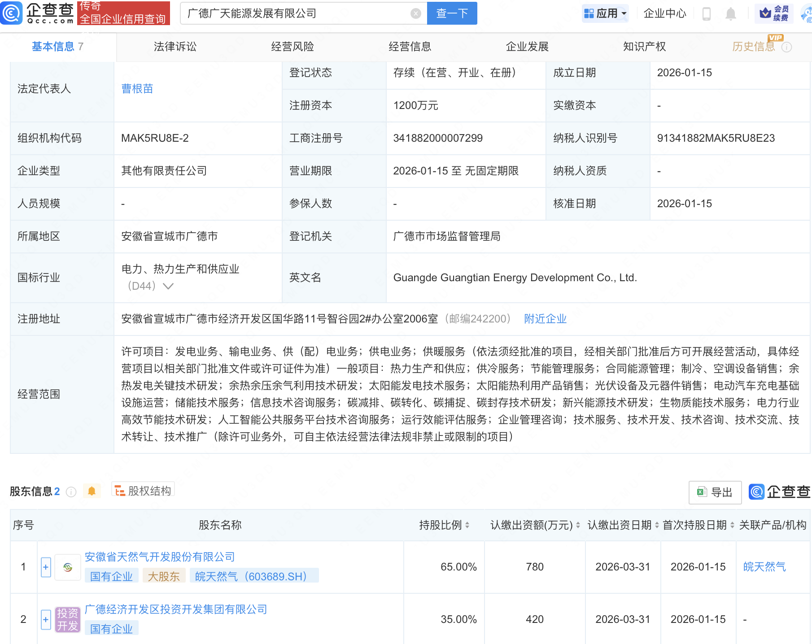Click the shareholder info help icon
The image size is (812, 644).
pyautogui.click(x=71, y=492)
